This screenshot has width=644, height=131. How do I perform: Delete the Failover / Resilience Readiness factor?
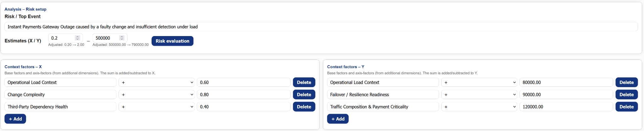(626, 95)
